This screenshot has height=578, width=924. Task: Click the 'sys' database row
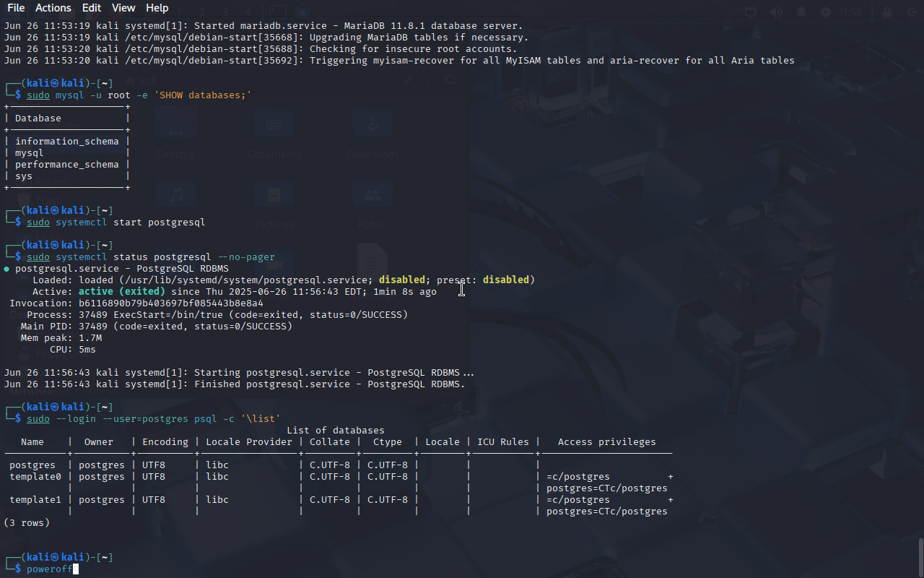click(x=24, y=176)
